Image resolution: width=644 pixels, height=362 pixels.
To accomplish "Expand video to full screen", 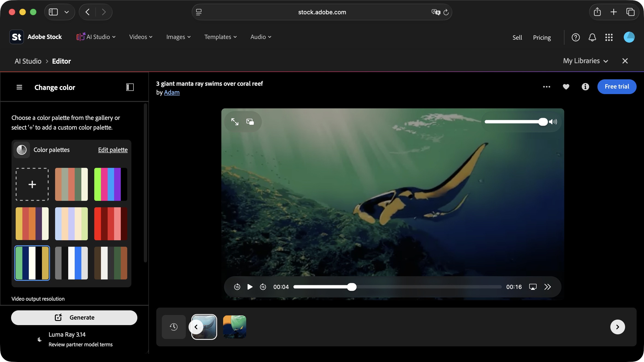I will (x=235, y=122).
